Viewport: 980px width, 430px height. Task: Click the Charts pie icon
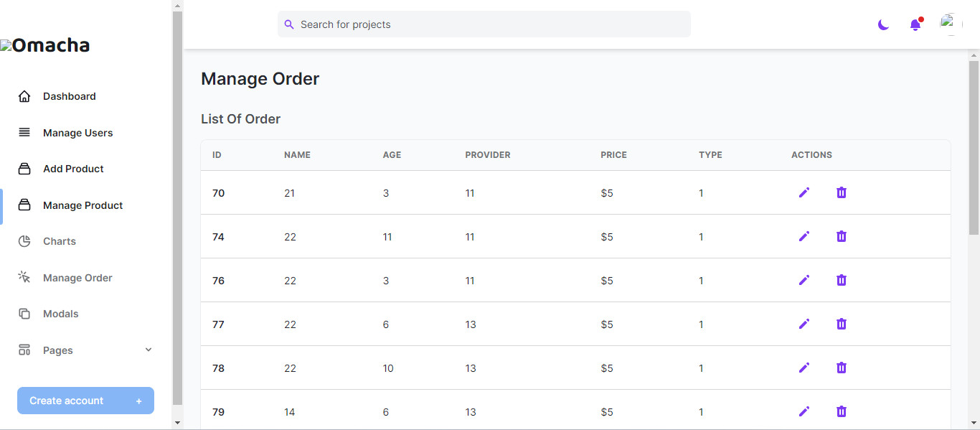[x=24, y=241]
